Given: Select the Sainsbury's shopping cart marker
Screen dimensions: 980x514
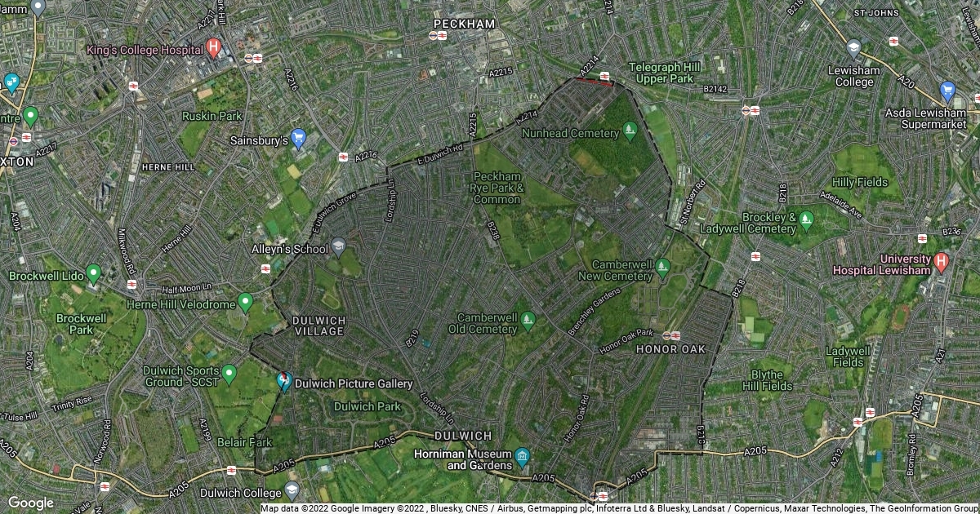Looking at the screenshot, I should point(298,139).
